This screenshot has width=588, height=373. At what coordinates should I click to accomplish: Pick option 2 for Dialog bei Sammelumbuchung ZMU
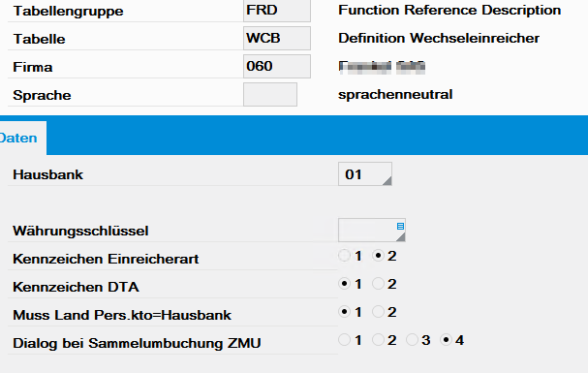378,340
